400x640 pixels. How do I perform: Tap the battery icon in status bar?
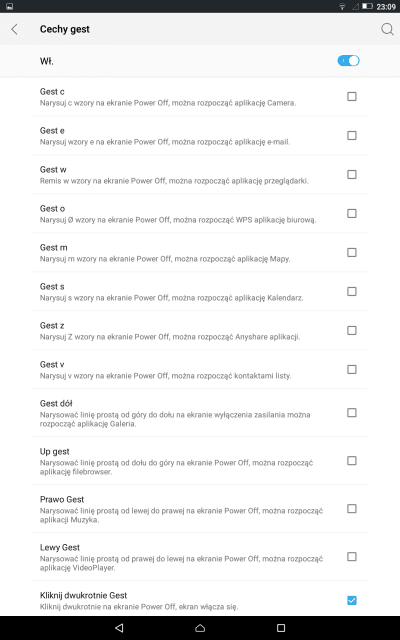click(367, 7)
